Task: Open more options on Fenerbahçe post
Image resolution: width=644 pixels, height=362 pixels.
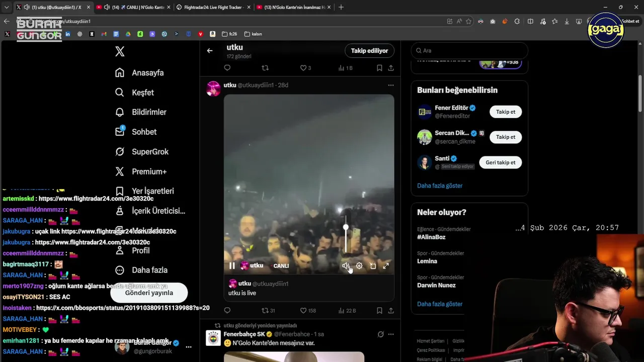Action: click(391, 334)
